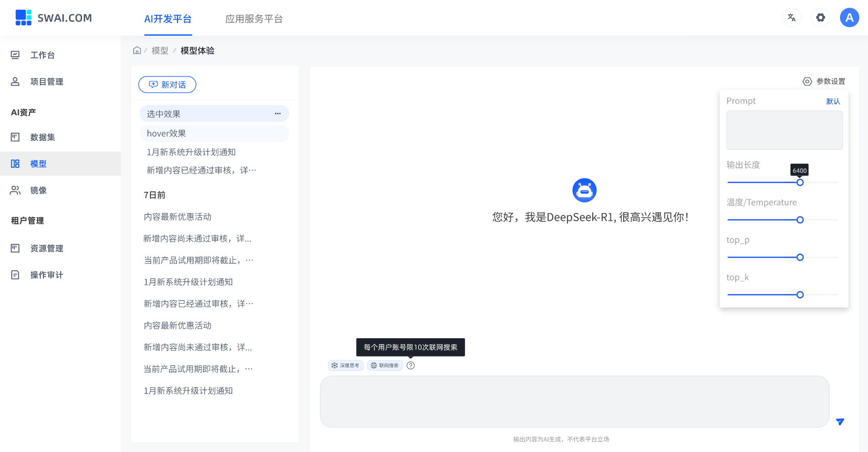Click the 模型 breadcrumb link
The width and height of the screenshot is (868, 452).
(160, 51)
